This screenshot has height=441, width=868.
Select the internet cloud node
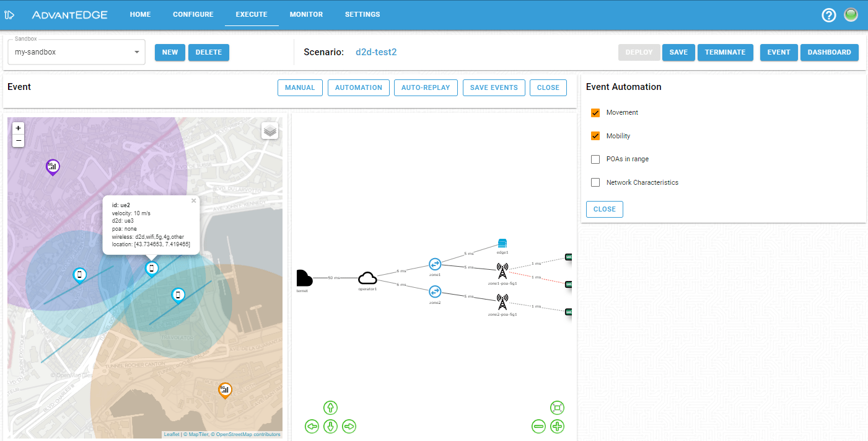(304, 278)
